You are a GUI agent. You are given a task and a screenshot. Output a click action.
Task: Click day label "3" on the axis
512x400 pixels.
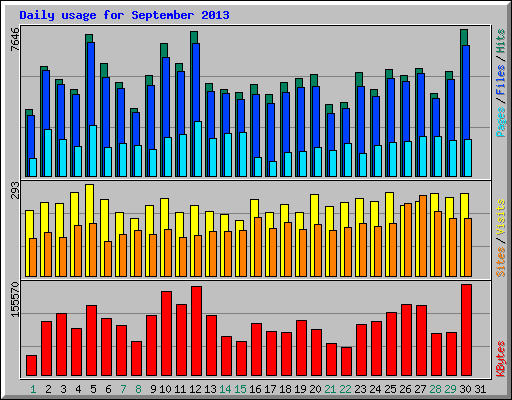pyautogui.click(x=63, y=389)
